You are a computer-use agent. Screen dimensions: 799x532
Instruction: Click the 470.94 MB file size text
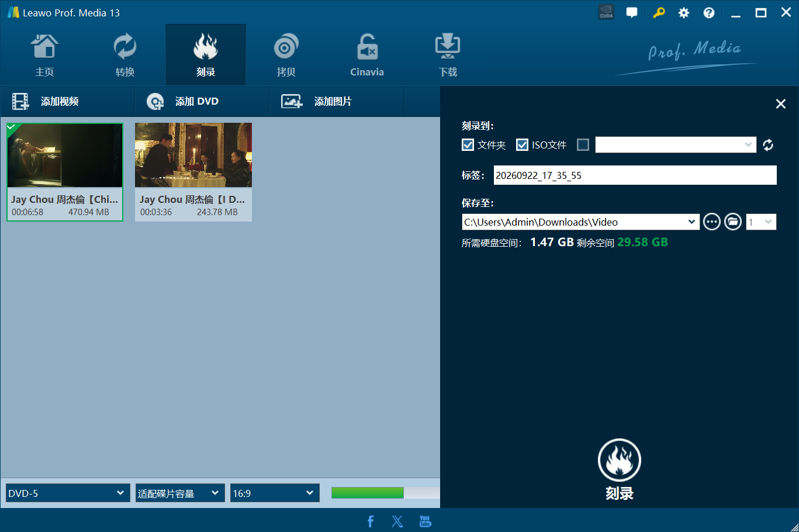pyautogui.click(x=89, y=212)
